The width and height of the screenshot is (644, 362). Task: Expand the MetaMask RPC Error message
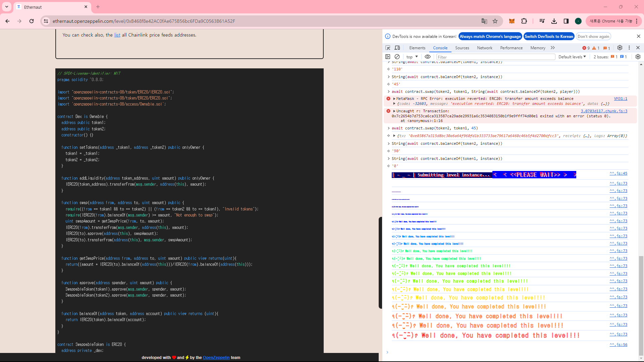394,99
